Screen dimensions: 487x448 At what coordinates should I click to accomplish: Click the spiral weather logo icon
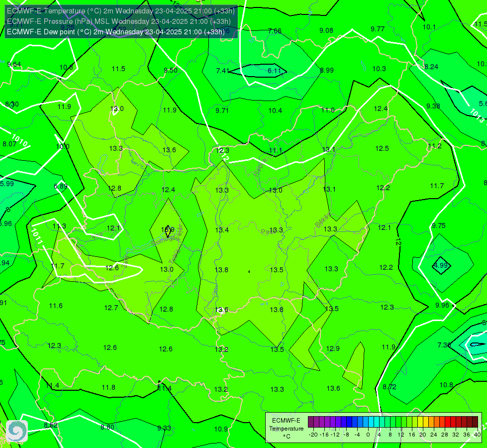tap(17, 431)
